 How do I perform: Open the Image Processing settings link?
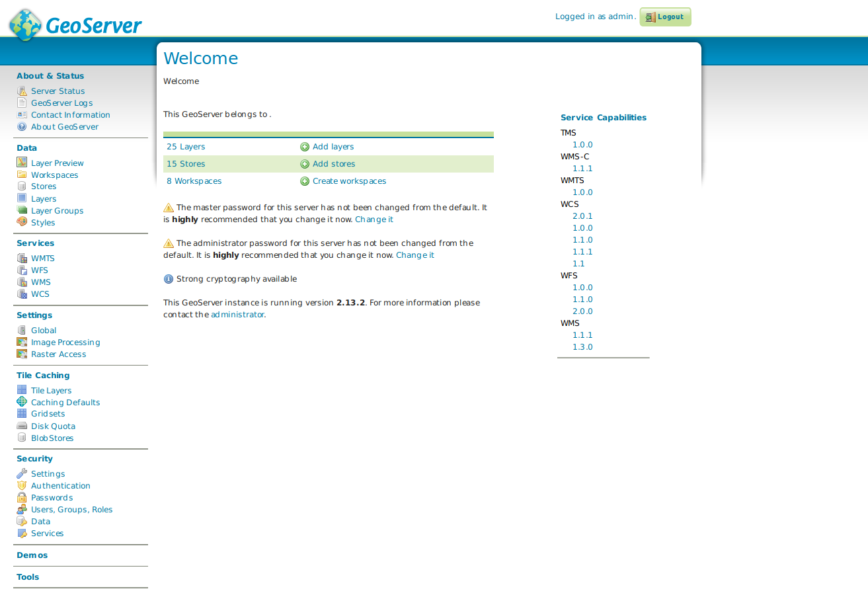[x=65, y=342]
